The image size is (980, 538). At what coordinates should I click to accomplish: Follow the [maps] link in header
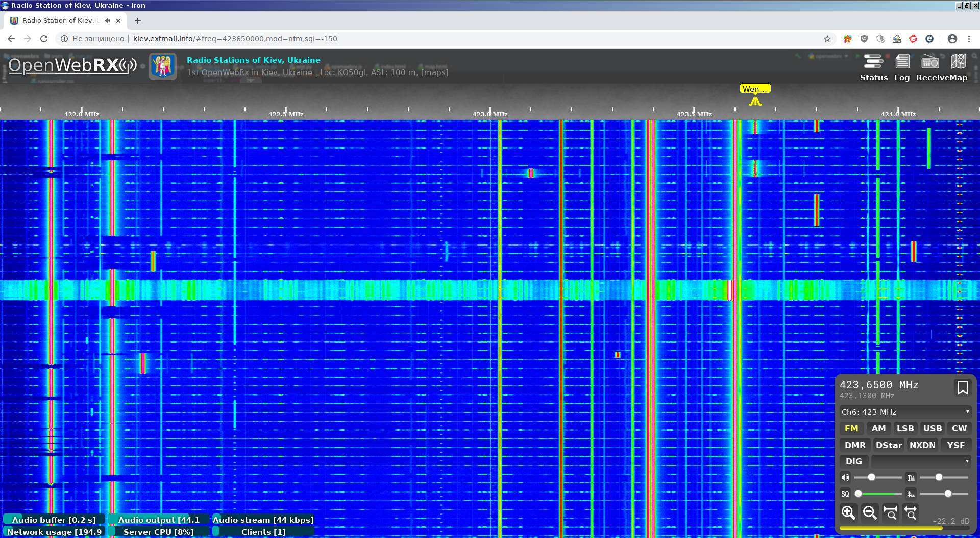coord(434,72)
